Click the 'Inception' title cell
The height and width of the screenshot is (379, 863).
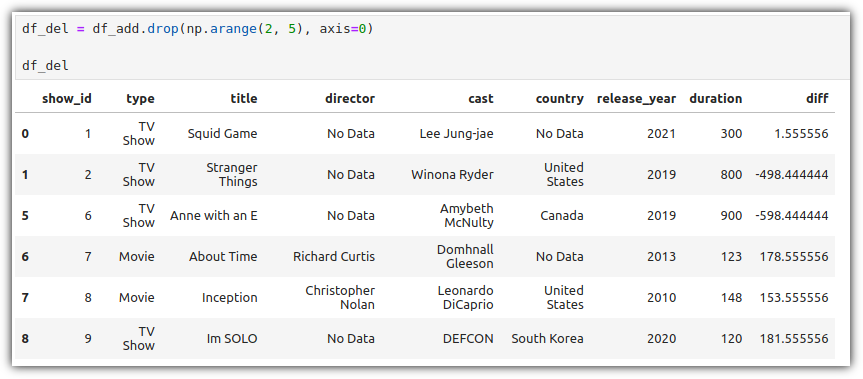click(x=230, y=298)
